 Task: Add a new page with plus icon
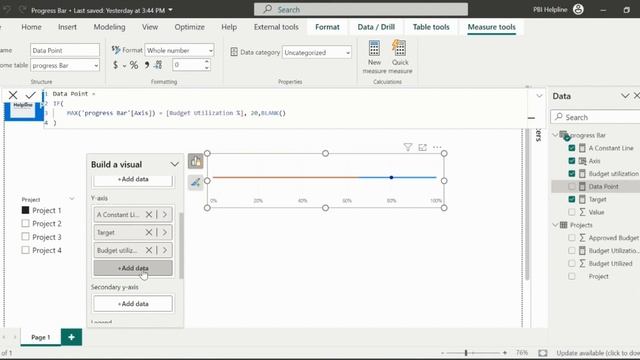point(71,337)
